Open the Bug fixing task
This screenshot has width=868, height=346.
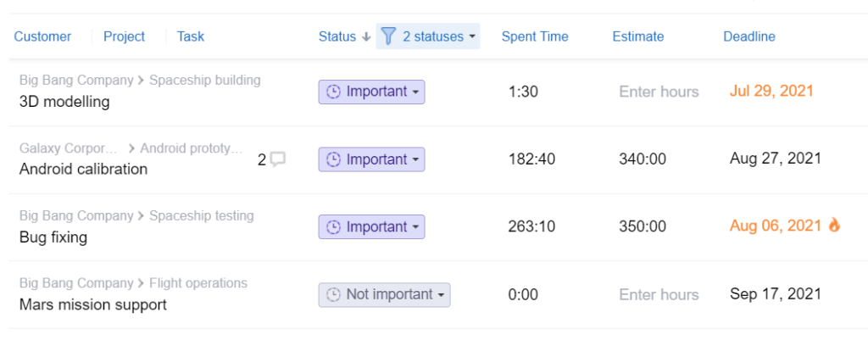click(53, 237)
